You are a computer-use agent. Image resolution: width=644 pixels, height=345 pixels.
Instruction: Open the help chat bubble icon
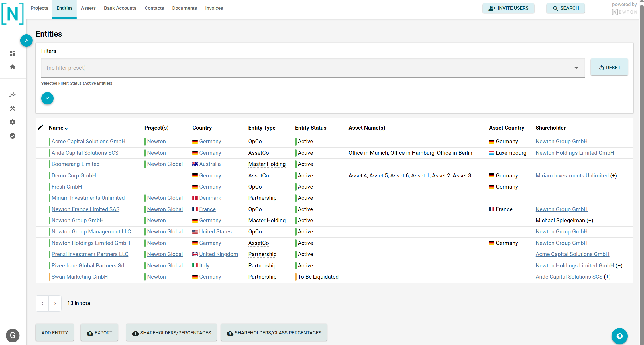[619, 336]
